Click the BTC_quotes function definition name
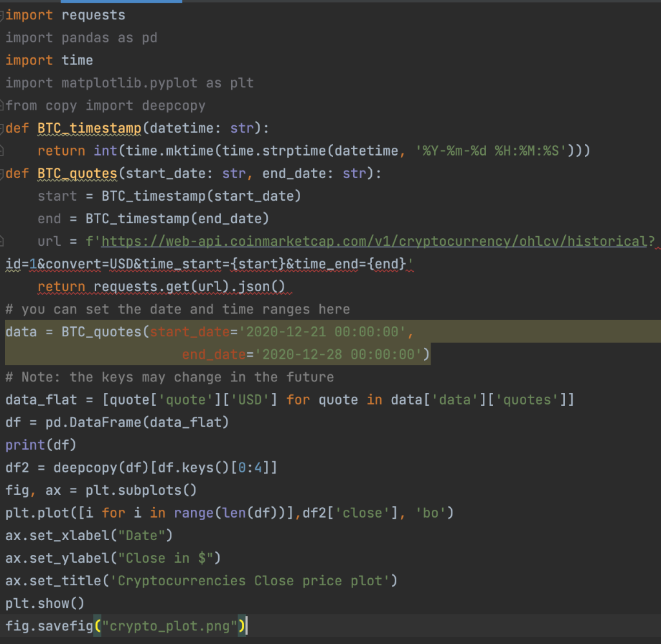661x644 pixels. [77, 174]
